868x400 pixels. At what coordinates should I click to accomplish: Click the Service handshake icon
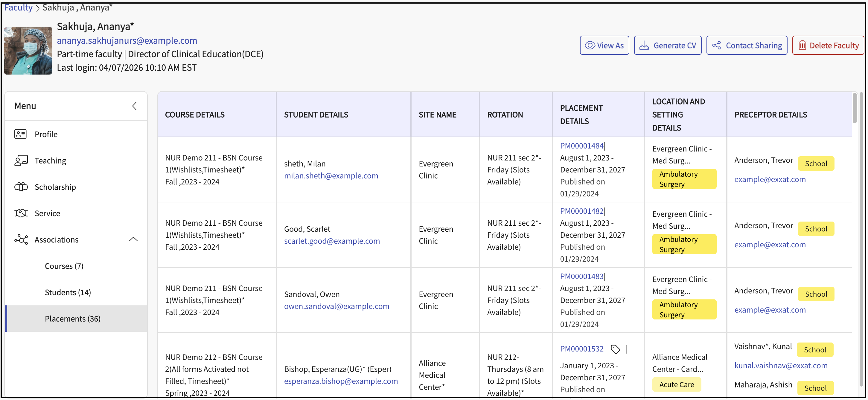(x=21, y=213)
